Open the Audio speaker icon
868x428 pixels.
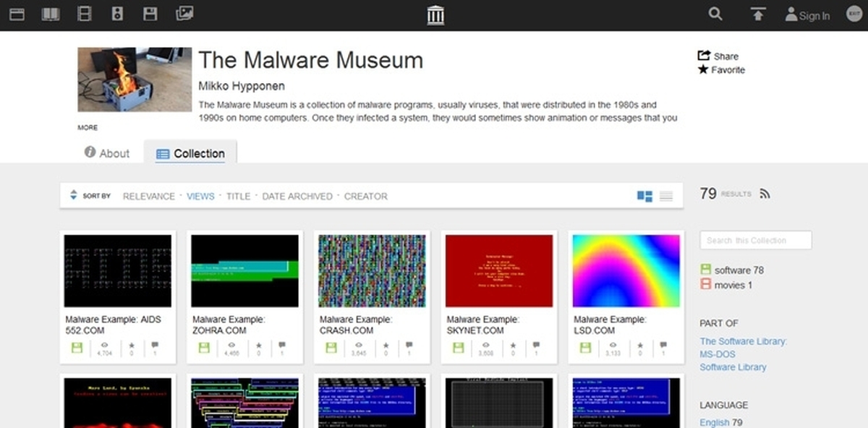[118, 14]
